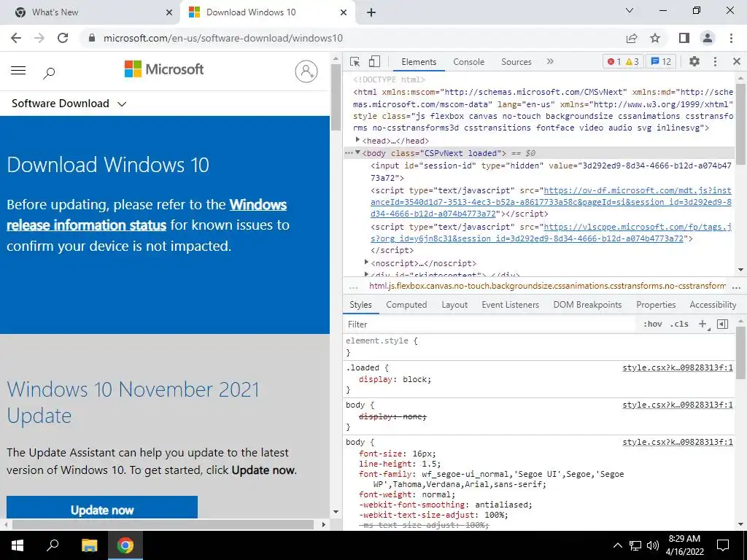Open the tab search dropdown chevron
Viewport: 747px width, 560px height.
630,10
